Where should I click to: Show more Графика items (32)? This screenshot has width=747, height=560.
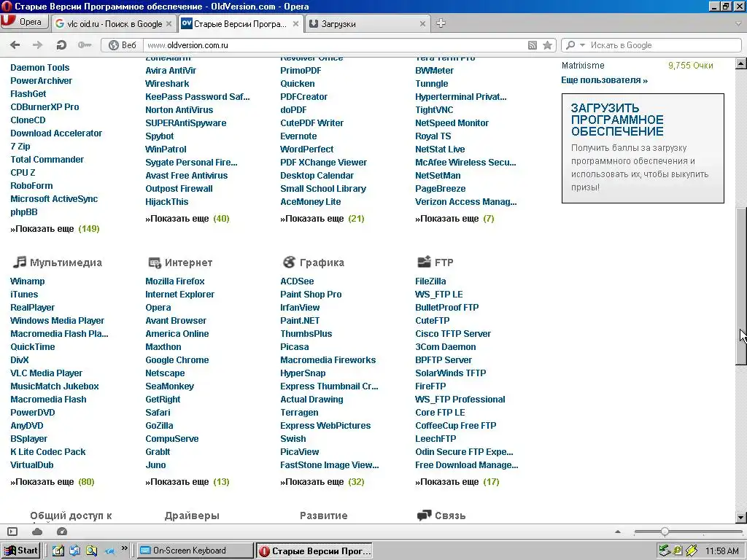click(322, 482)
